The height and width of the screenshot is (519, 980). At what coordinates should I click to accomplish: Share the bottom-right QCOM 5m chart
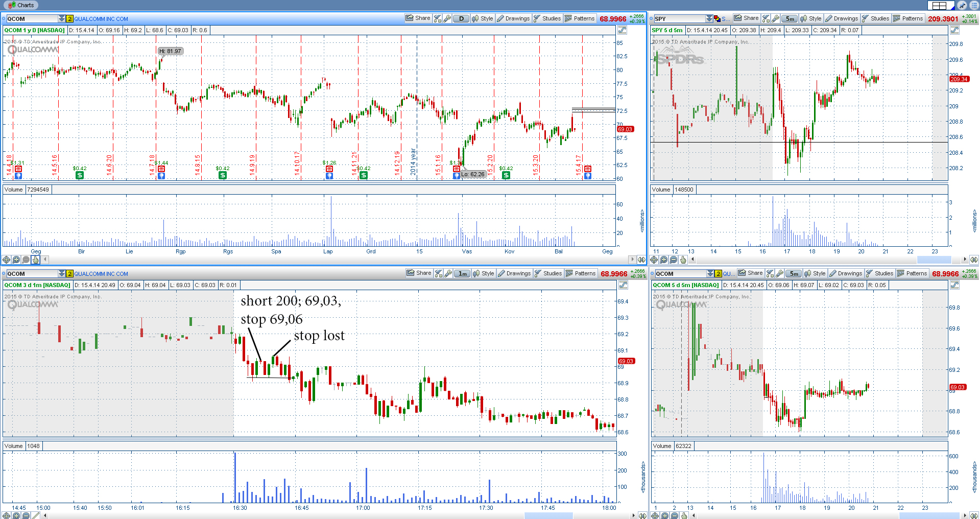pos(750,273)
